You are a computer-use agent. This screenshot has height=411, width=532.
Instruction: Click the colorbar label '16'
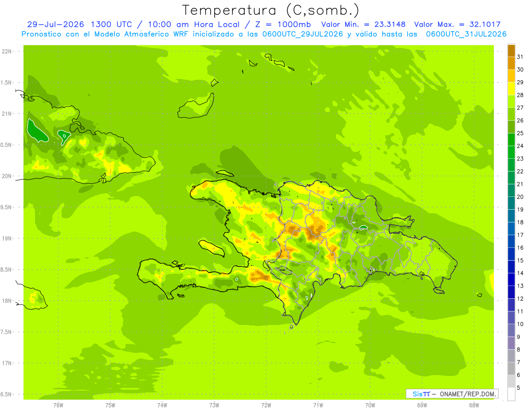(520, 248)
